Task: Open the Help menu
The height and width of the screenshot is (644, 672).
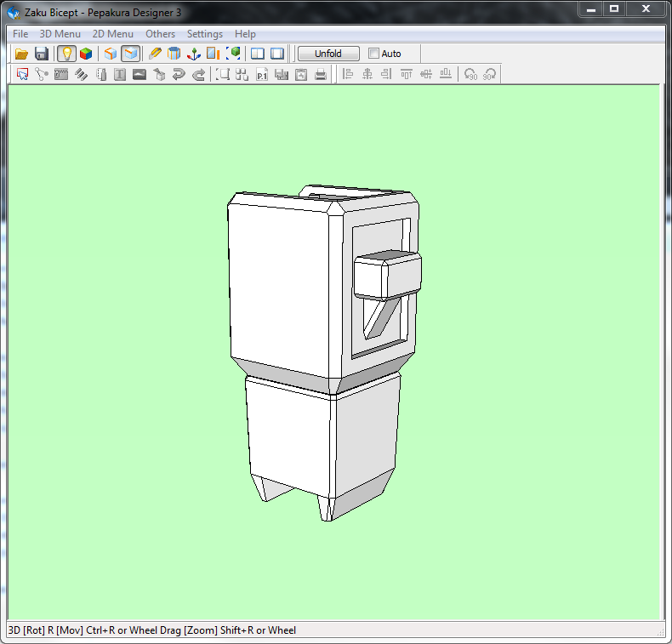Action: coord(245,34)
